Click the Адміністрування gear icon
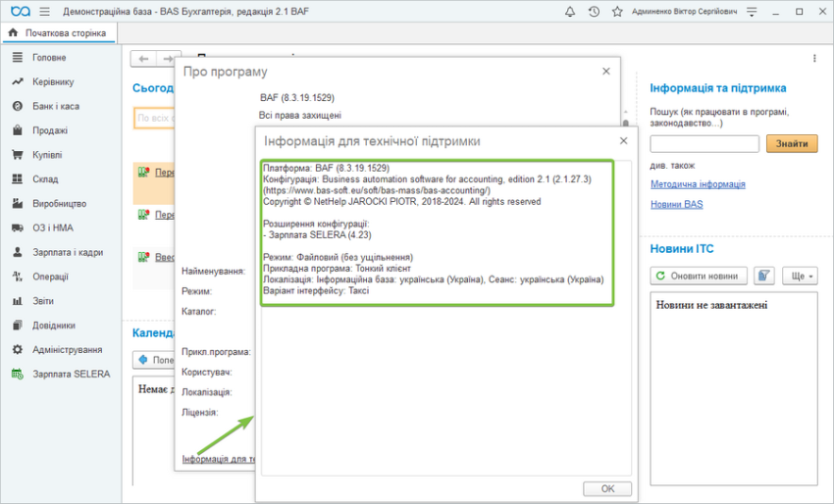 pyautogui.click(x=18, y=350)
